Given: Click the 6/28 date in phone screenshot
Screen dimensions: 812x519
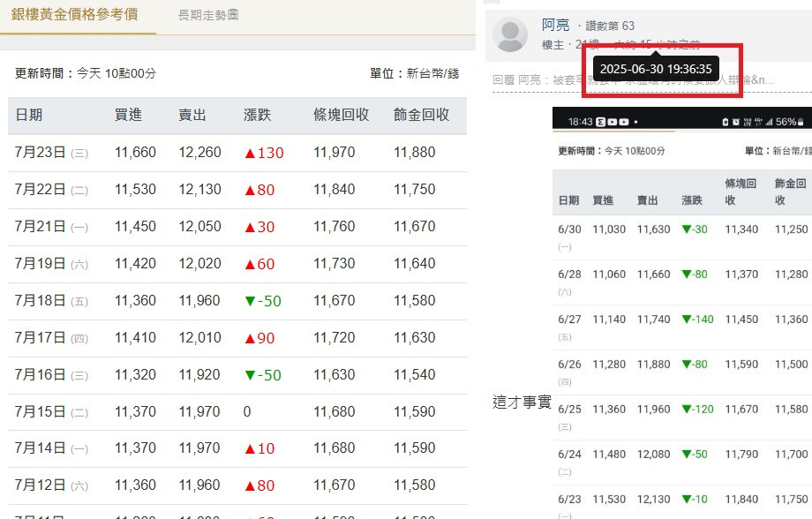Looking at the screenshot, I should [569, 275].
